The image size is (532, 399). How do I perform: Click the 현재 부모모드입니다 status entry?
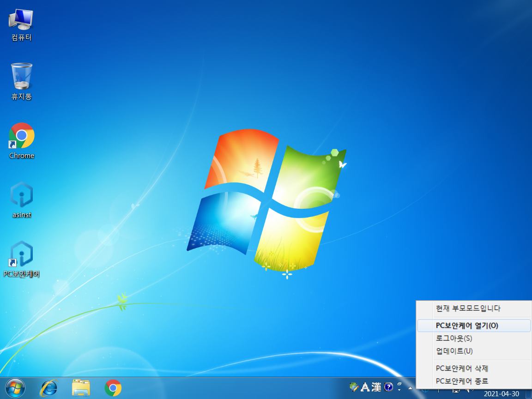coord(474,308)
